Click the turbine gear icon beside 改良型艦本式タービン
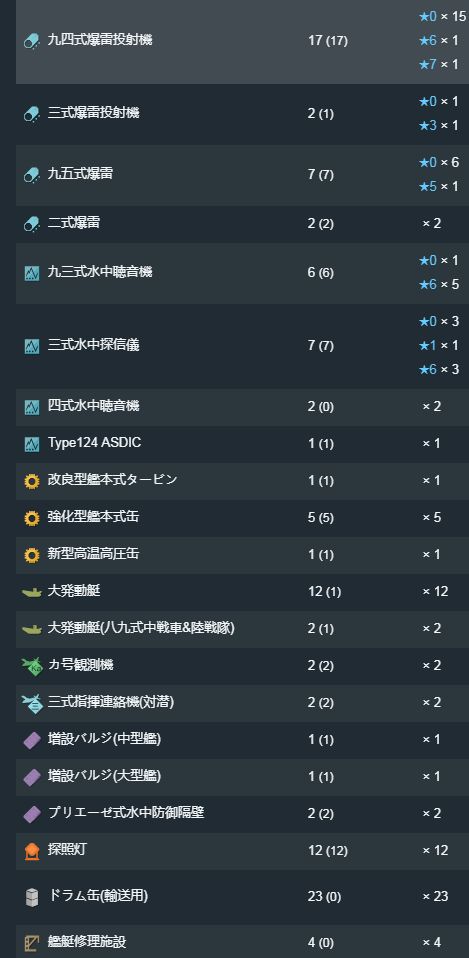 (32, 481)
